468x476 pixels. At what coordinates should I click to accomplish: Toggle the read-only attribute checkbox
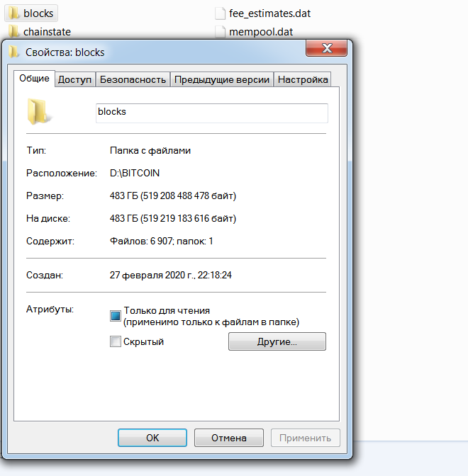coord(115,316)
